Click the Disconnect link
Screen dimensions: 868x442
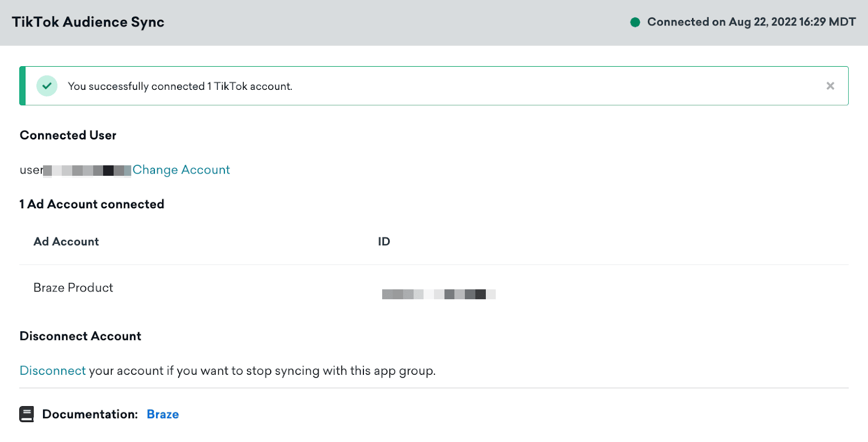52,370
